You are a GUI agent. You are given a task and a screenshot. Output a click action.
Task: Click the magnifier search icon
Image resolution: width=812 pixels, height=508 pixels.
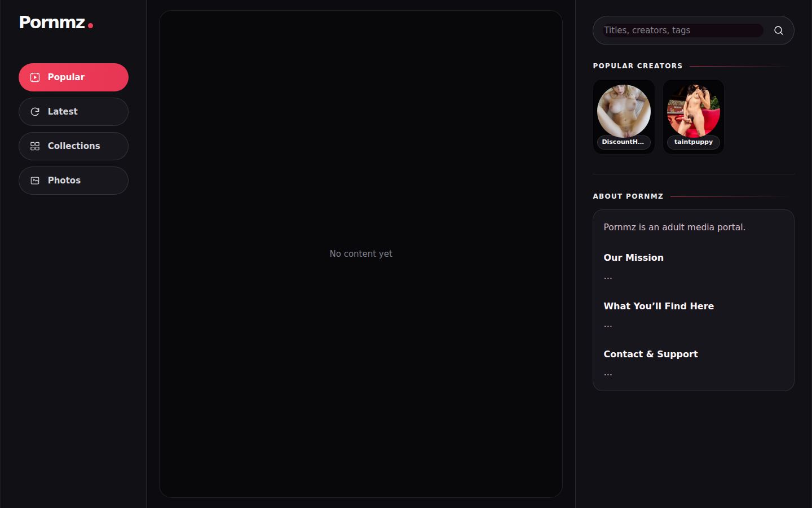point(779,30)
